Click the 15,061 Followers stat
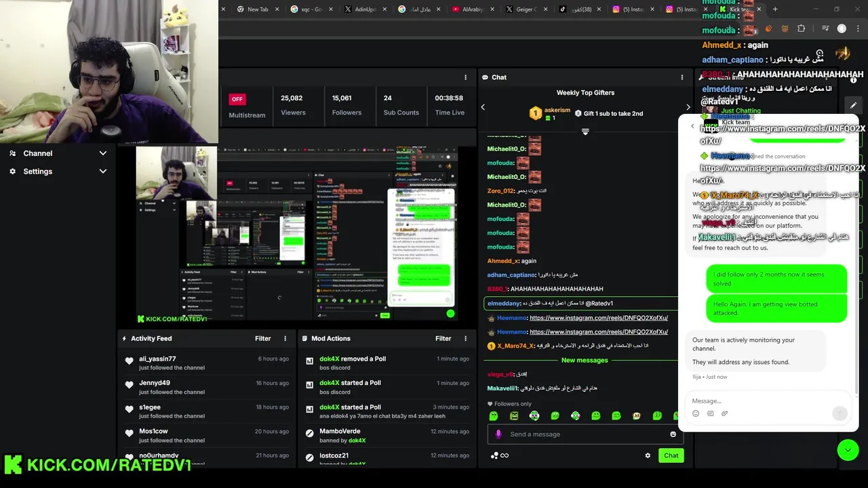This screenshot has height=488, width=868. [x=347, y=105]
